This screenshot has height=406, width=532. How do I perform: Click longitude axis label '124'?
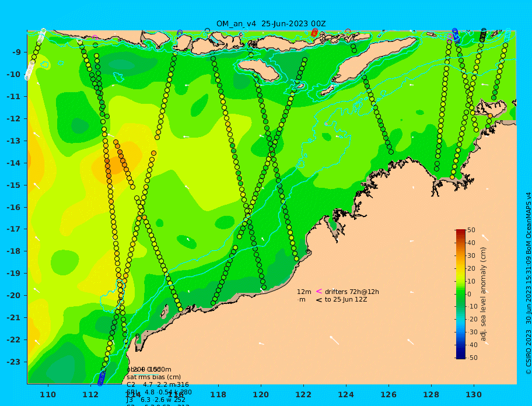tap(346, 394)
